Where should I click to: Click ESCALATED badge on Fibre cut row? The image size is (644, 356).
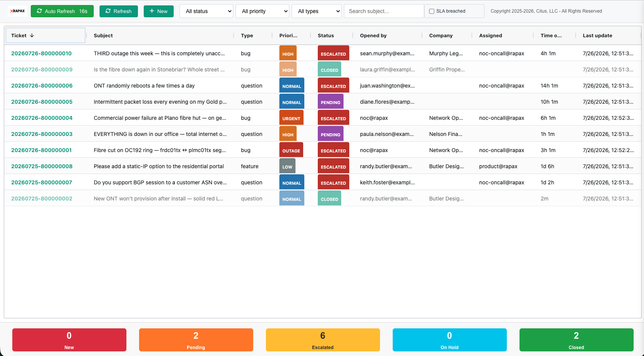pyautogui.click(x=334, y=150)
